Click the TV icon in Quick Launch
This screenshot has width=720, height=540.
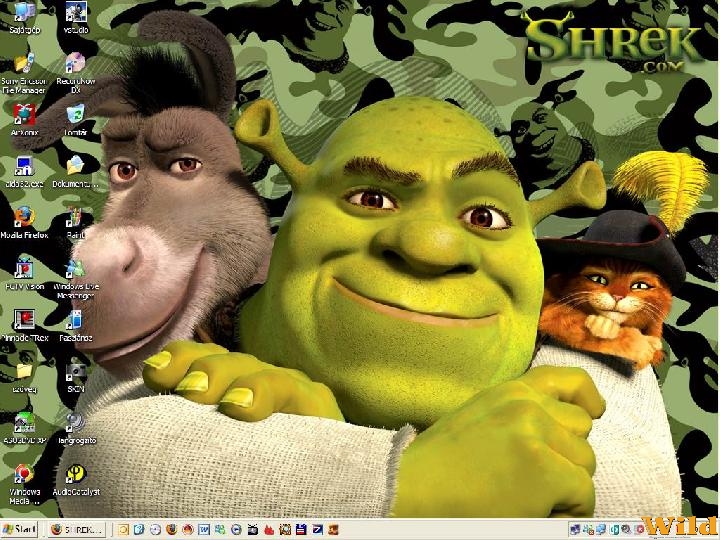click(252, 530)
